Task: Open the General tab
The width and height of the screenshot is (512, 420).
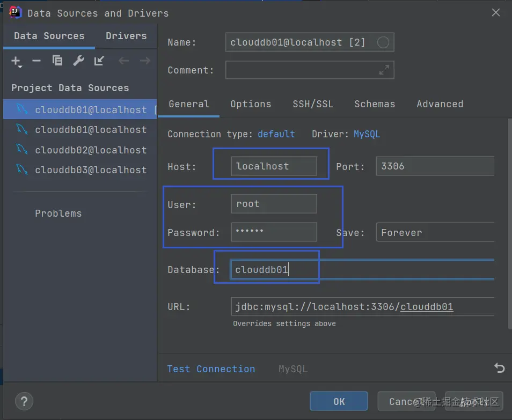Action: pos(189,104)
